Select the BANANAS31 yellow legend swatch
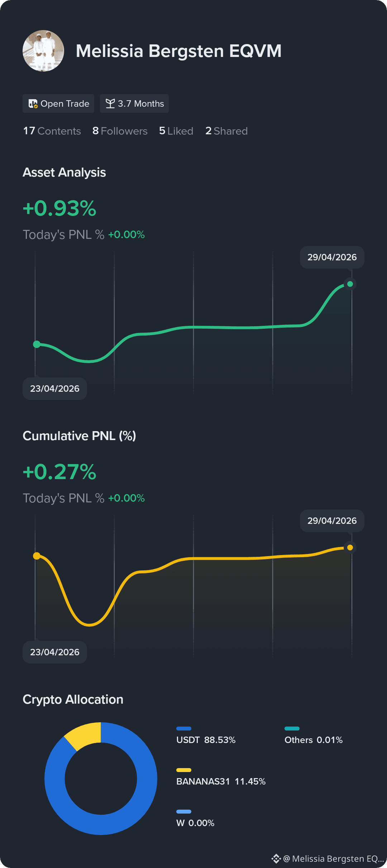This screenshot has height=868, width=387. (184, 770)
